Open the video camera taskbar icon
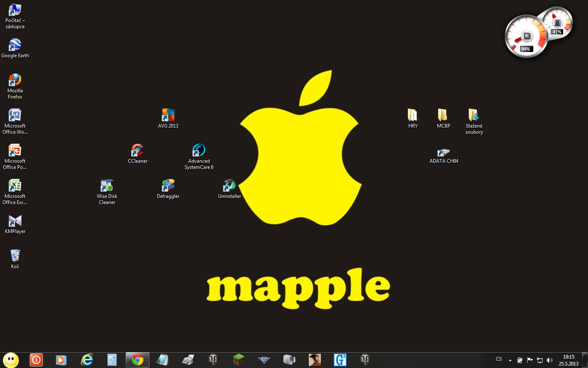 coord(290,360)
